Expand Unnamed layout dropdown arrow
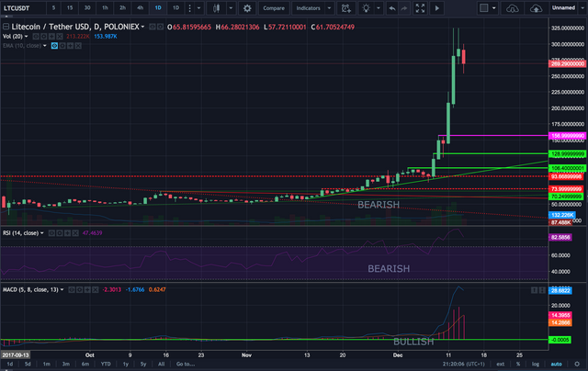The width and height of the screenshot is (588, 371). 582,8
